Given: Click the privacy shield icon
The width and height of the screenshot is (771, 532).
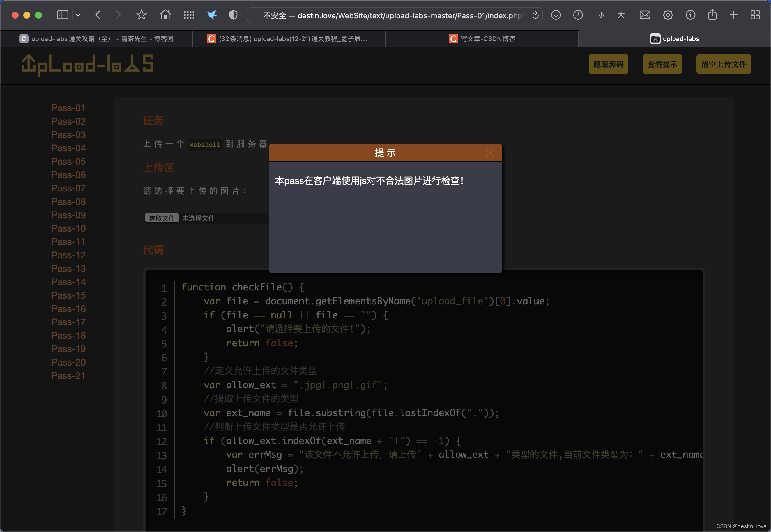Looking at the screenshot, I should tap(234, 15).
